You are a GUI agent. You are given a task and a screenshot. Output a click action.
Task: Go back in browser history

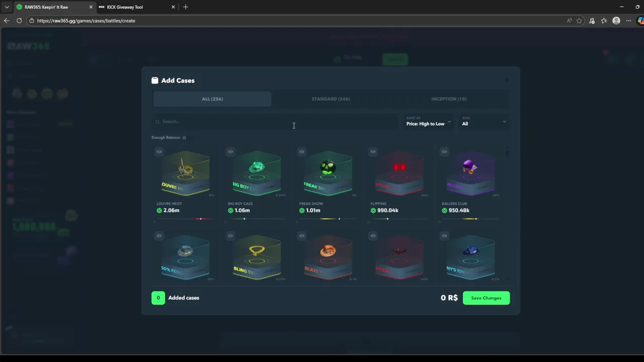coord(7,21)
